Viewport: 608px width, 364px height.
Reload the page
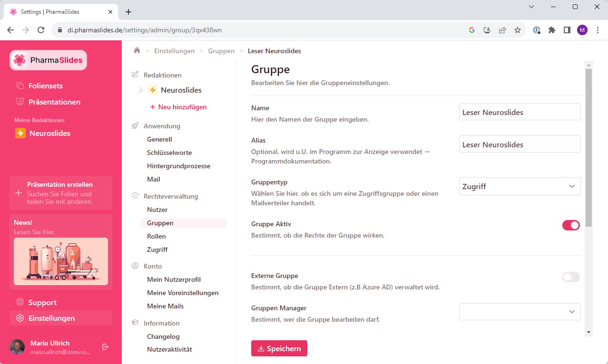41,30
